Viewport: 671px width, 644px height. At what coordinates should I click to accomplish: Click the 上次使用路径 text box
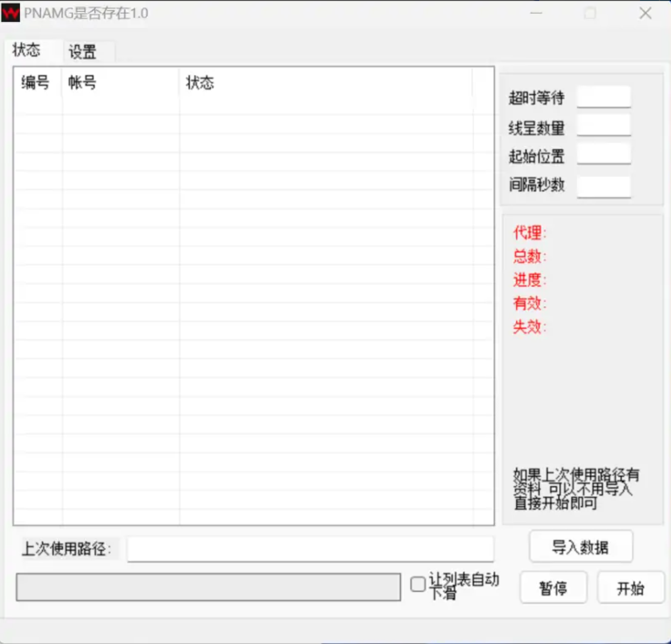(310, 549)
